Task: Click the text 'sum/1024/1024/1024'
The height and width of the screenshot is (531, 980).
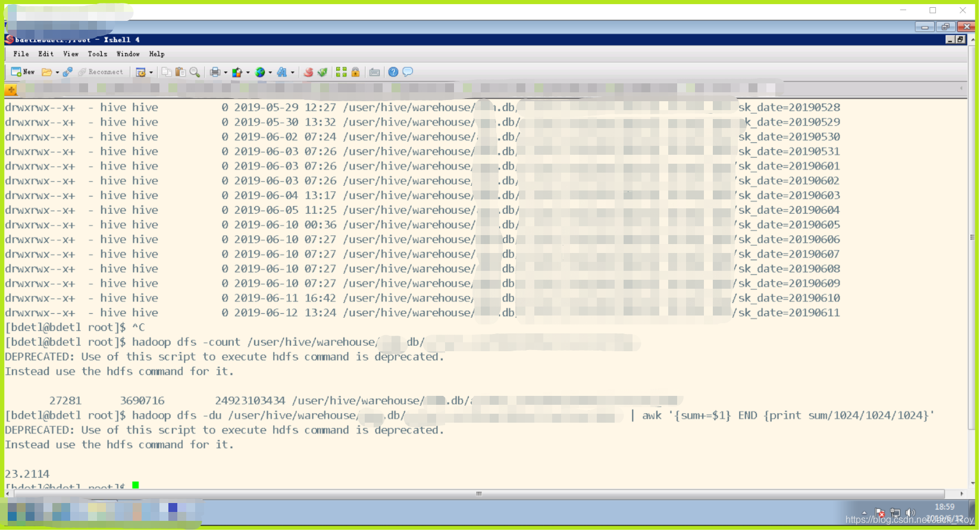Action: 866,416
